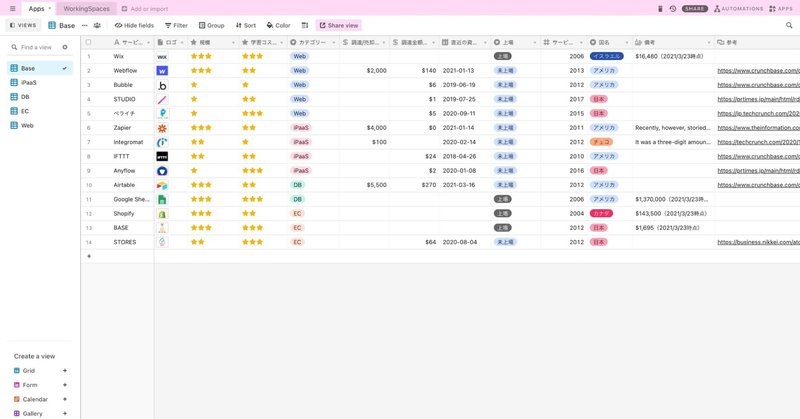Click the Integromat logo icon

(x=162, y=142)
